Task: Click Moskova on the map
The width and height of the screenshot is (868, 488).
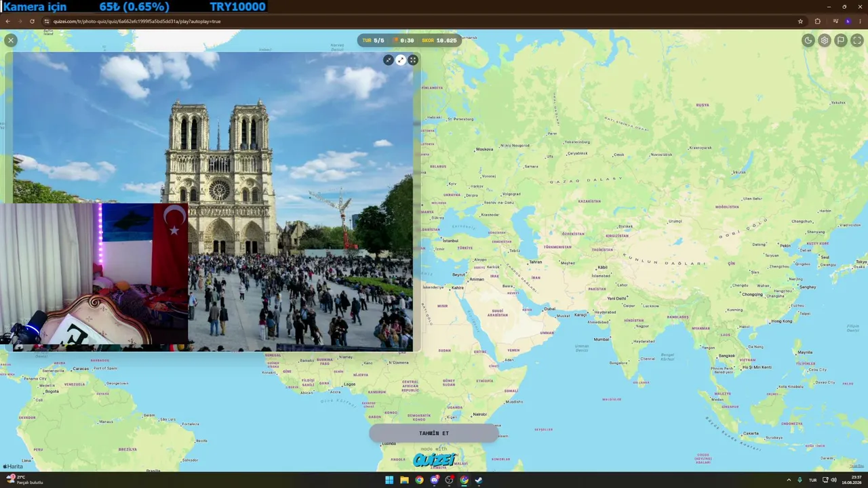Action: click(485, 149)
